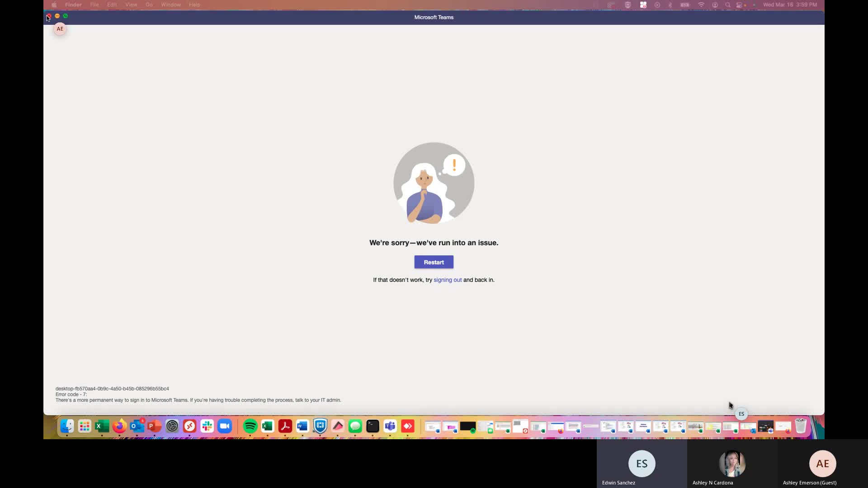Open Launchpad from the Dock

85,426
